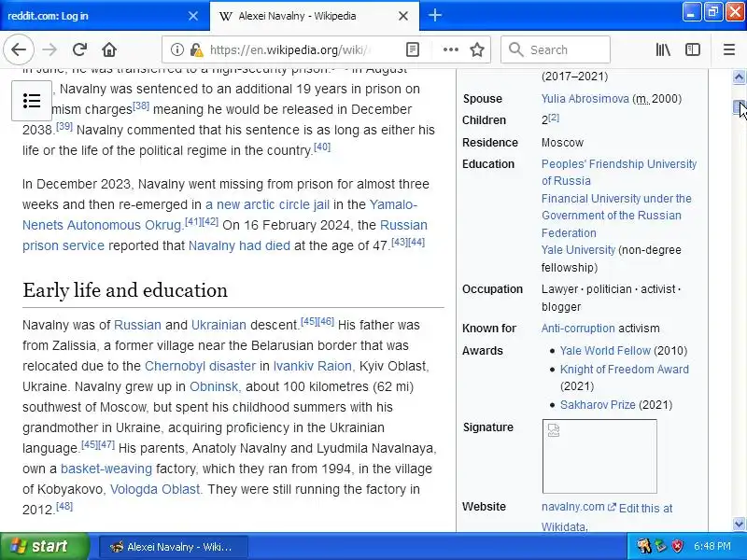Click the red shield security tray icon

tap(678, 546)
